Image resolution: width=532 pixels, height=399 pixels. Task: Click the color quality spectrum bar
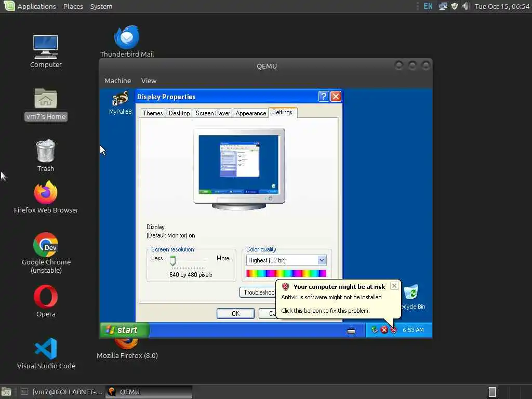(286, 273)
